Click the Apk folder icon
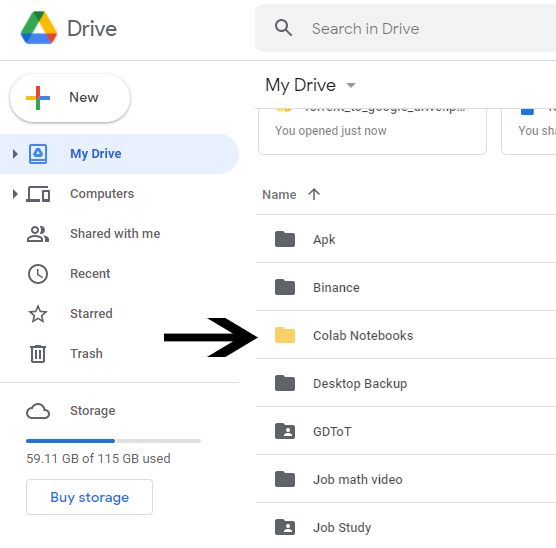This screenshot has width=556, height=548. point(285,239)
